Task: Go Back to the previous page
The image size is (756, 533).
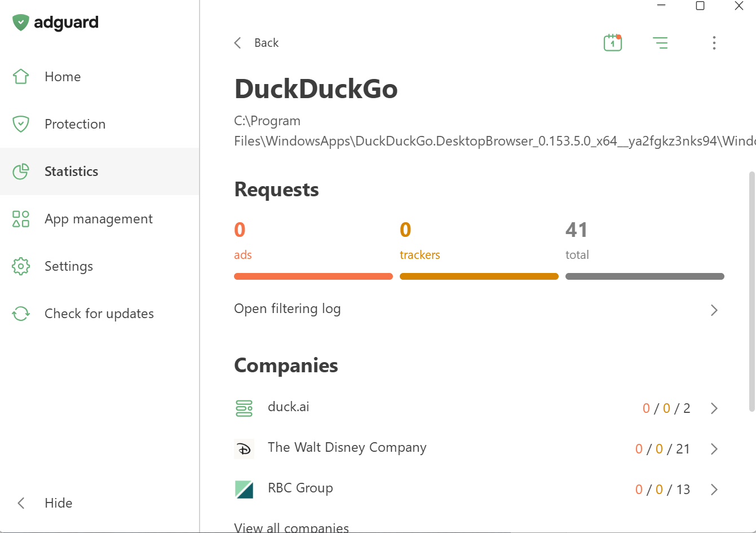Action: (x=257, y=43)
